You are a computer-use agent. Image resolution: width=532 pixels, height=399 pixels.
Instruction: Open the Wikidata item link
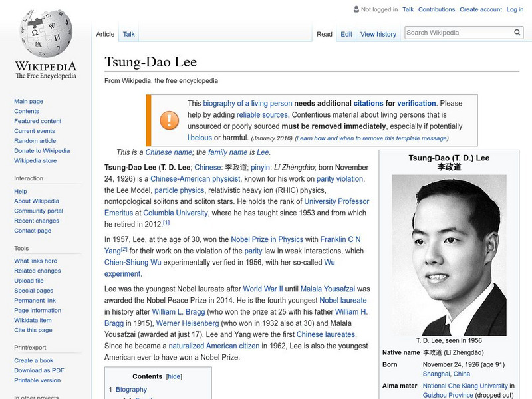coord(33,320)
